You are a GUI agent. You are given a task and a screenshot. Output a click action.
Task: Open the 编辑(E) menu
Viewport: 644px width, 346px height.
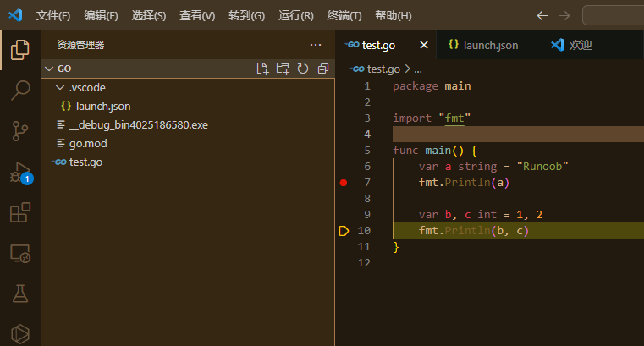[x=101, y=15]
